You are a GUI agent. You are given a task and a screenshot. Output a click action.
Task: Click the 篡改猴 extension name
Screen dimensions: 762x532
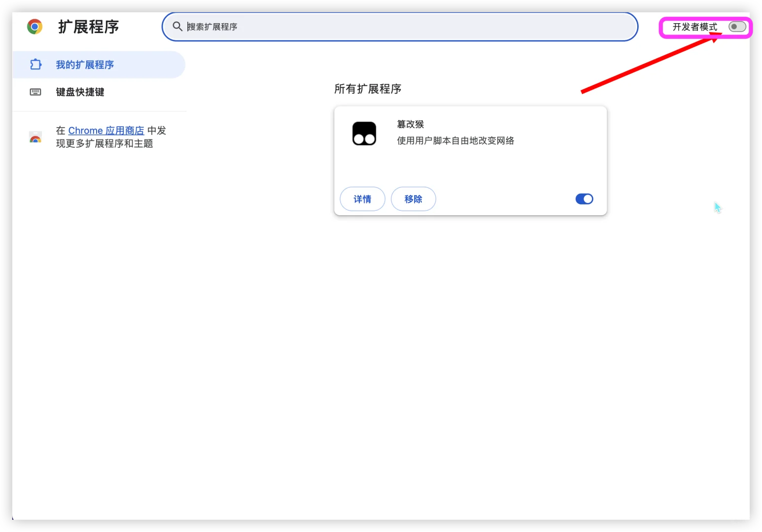(x=411, y=124)
